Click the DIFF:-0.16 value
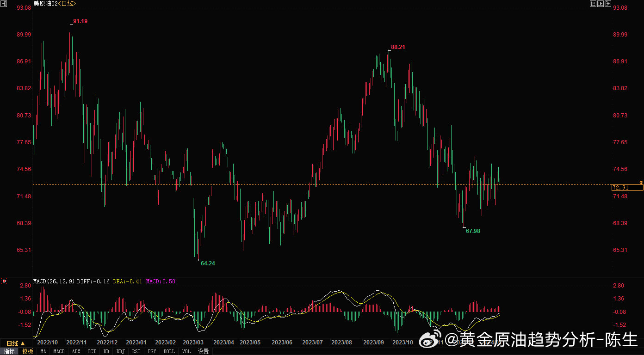This screenshot has width=644, height=355. [x=93, y=281]
